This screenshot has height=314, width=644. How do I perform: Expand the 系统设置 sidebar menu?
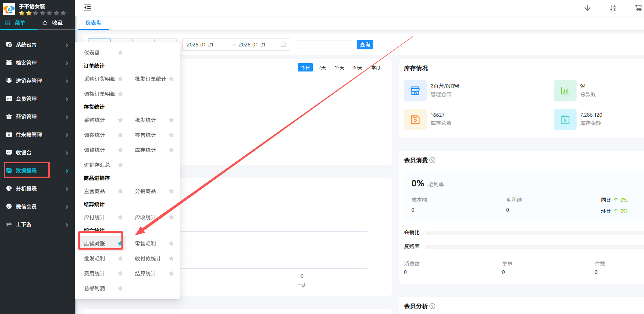click(x=37, y=45)
